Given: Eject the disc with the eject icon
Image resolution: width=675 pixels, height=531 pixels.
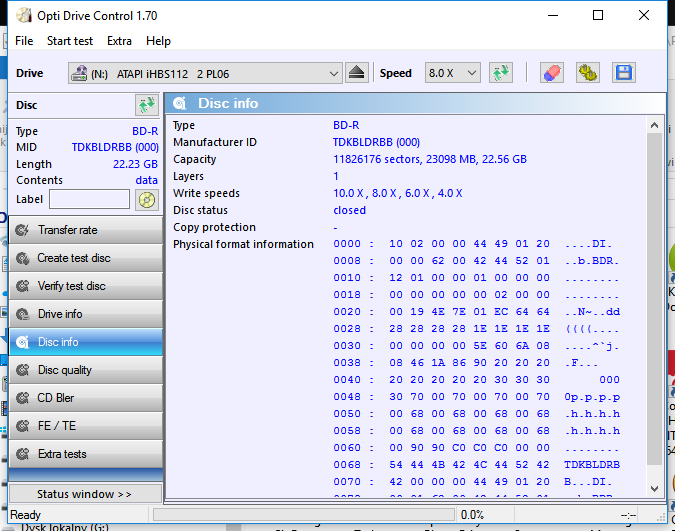Looking at the screenshot, I should coord(356,73).
